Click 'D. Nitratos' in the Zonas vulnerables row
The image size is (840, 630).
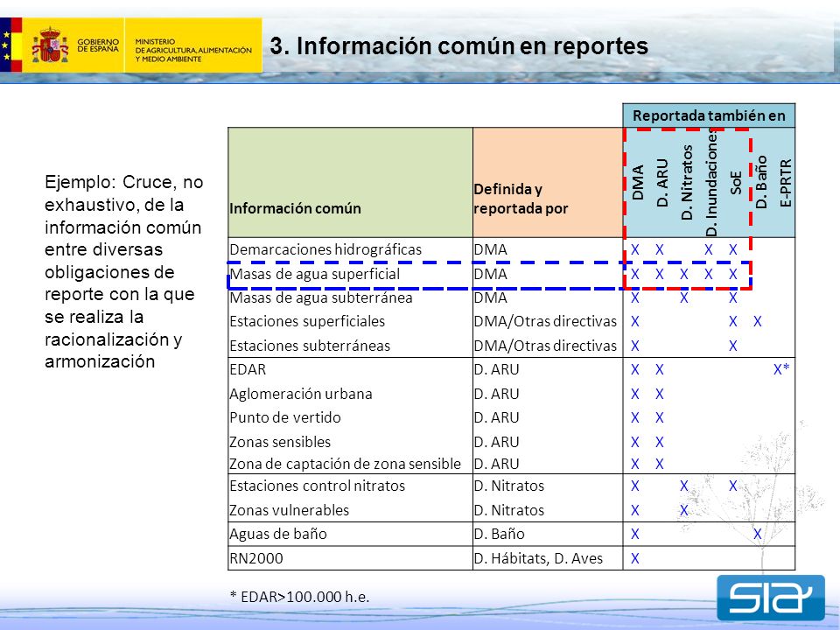point(509,510)
